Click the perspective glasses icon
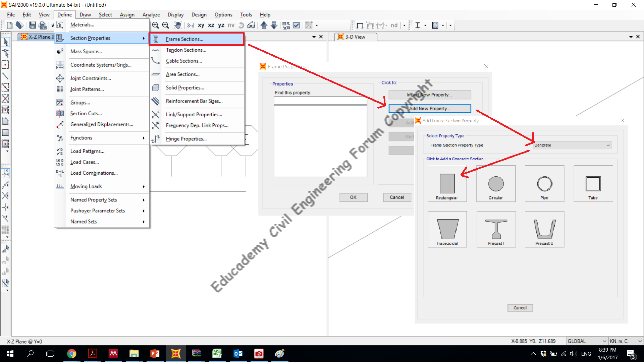Image resolution: width=644 pixels, height=362 pixels. pyautogui.click(x=251, y=25)
